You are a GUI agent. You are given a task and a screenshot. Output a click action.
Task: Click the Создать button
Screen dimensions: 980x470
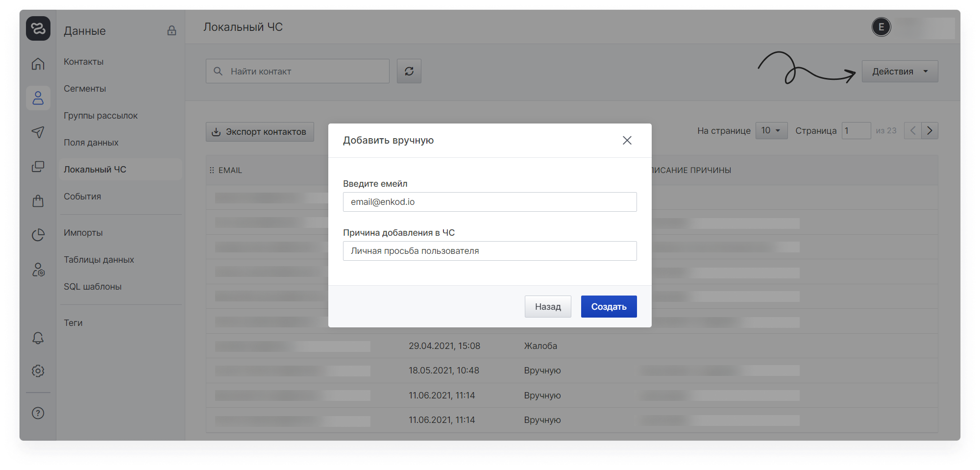pyautogui.click(x=609, y=307)
